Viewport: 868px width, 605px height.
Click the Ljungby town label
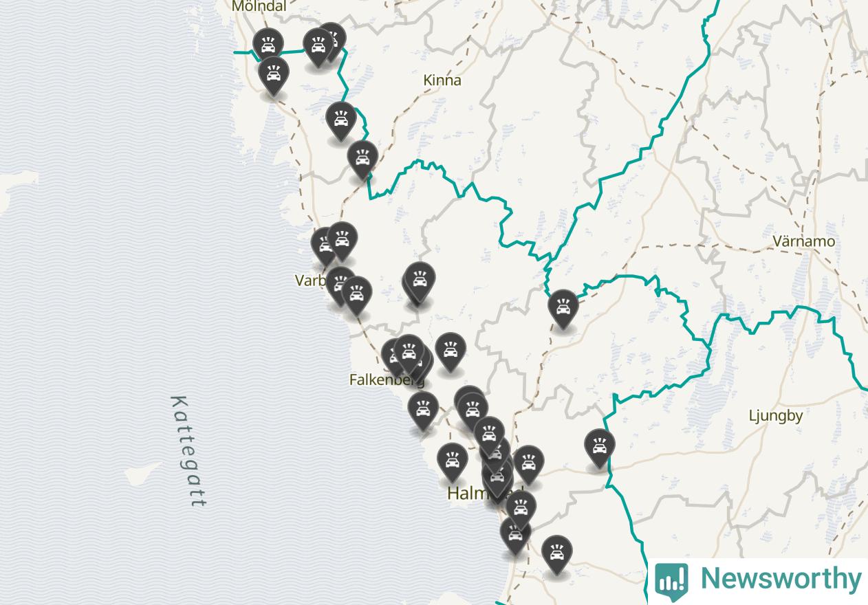click(x=775, y=415)
